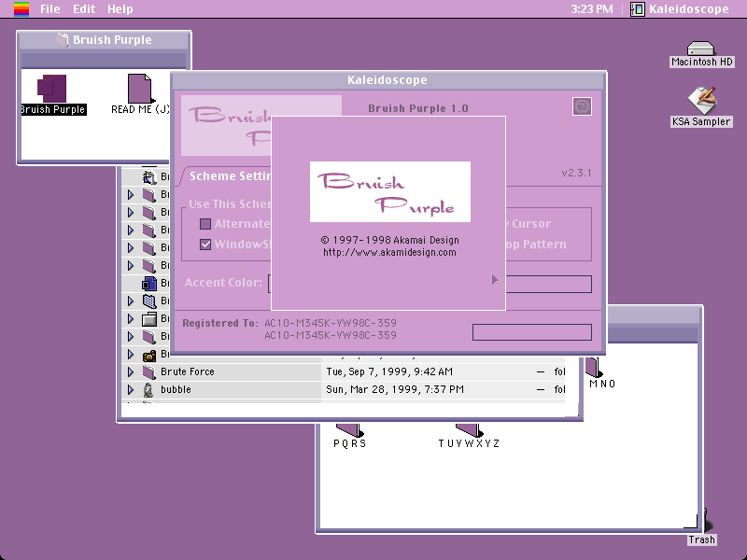This screenshot has width=747, height=560.
Task: Enable the Alternate checkbox
Action: 205,224
